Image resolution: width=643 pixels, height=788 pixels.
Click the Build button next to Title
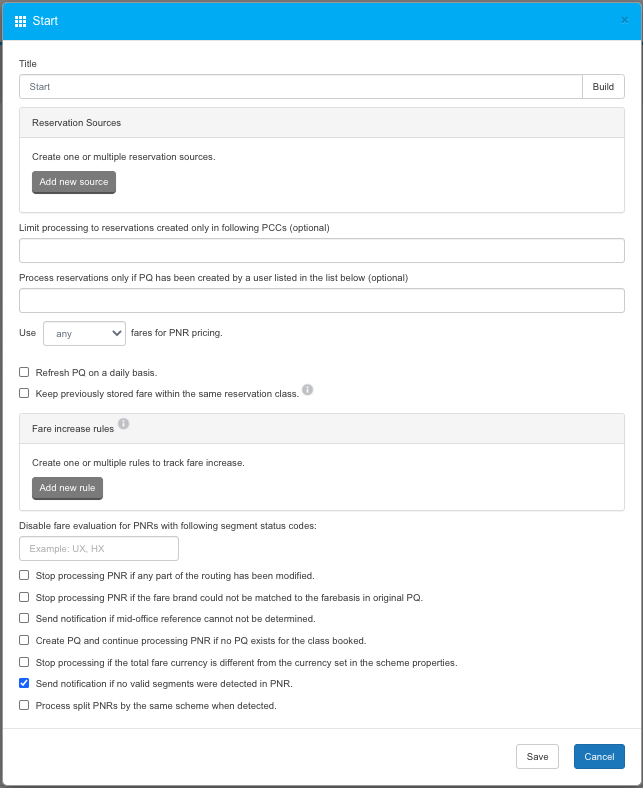click(603, 87)
